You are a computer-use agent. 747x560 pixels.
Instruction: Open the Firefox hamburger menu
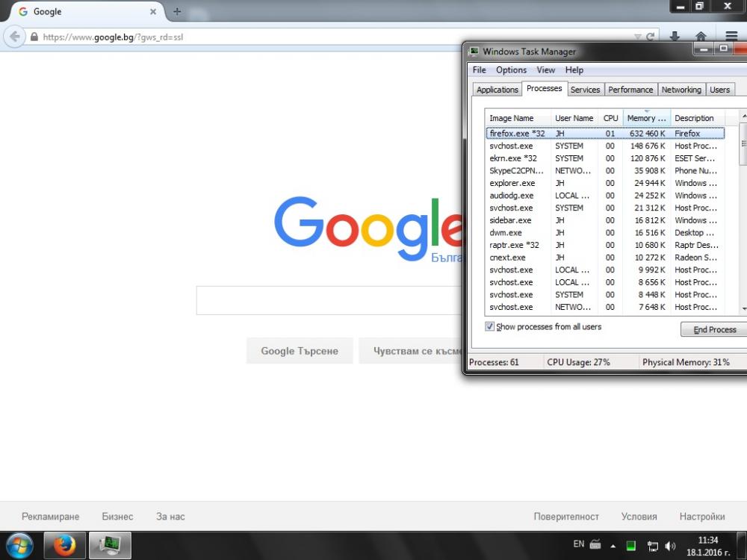[x=732, y=36]
